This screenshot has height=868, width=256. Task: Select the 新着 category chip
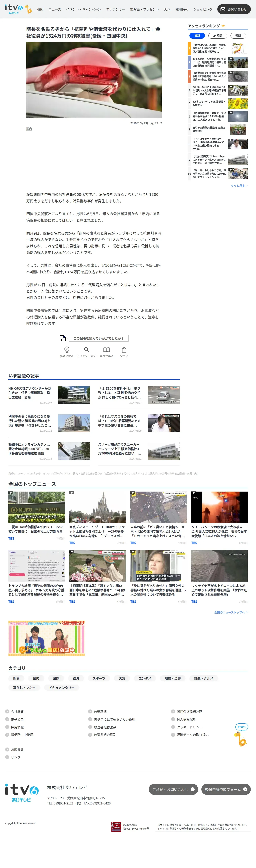[16, 678]
